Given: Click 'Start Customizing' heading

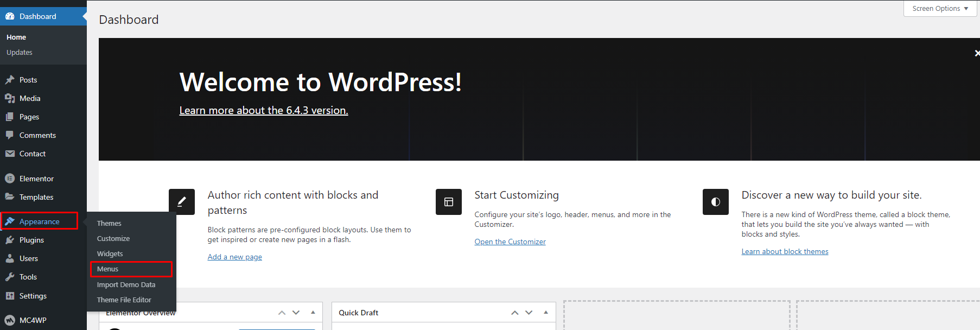Looking at the screenshot, I should [x=517, y=195].
